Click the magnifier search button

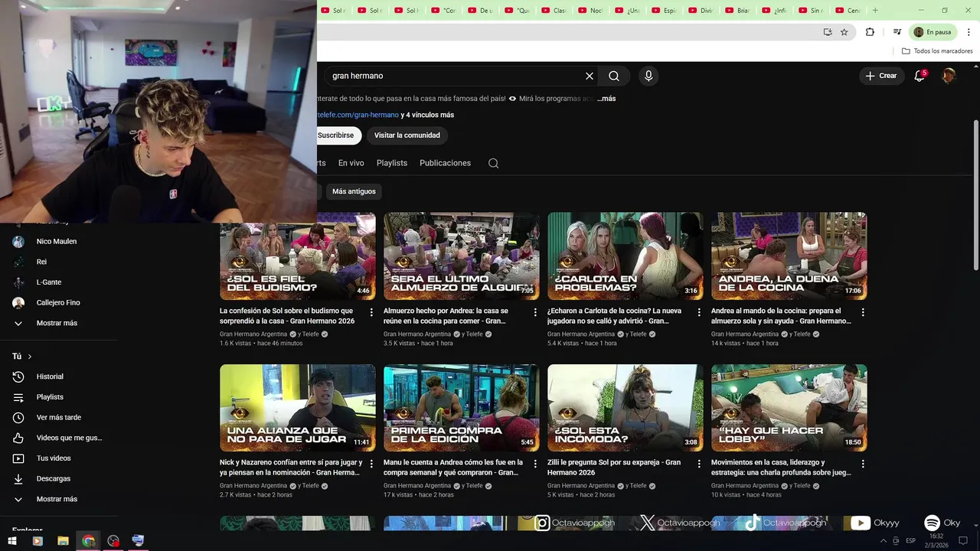point(614,76)
